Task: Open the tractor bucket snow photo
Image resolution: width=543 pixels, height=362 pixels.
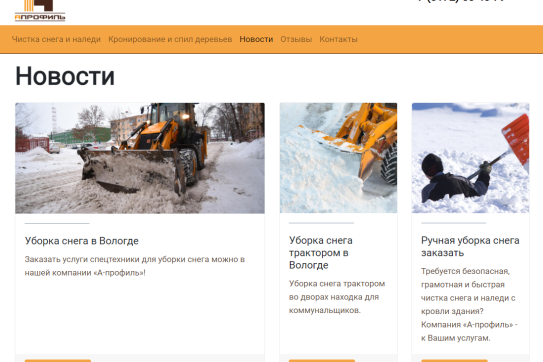Action: [338, 158]
